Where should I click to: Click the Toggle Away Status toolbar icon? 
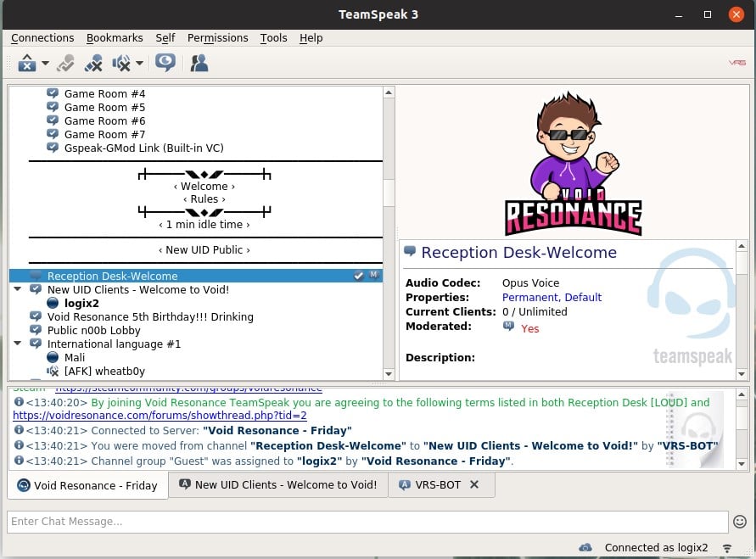point(27,63)
